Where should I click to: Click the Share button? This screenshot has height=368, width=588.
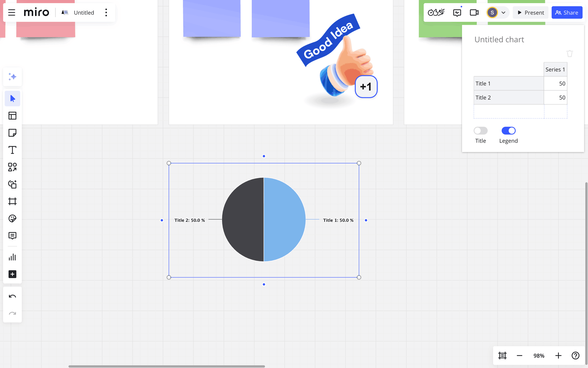(567, 13)
